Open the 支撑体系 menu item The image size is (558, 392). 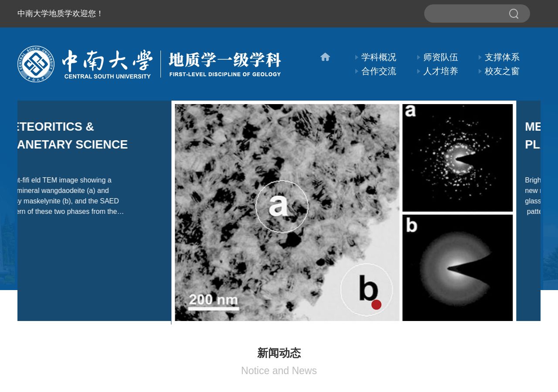pyautogui.click(x=502, y=57)
